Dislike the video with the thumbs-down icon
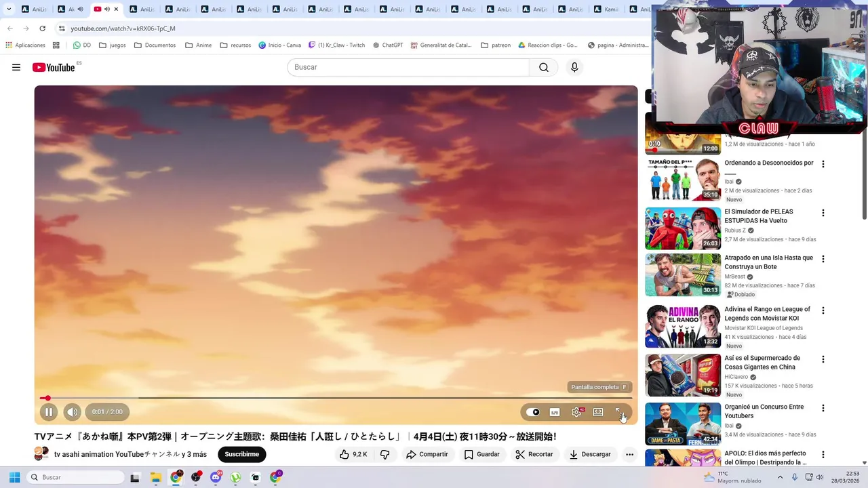The image size is (868, 488). (384, 454)
